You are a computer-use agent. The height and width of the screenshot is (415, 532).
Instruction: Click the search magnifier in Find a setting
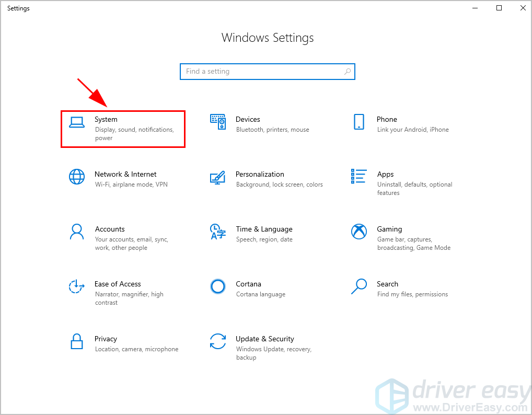tap(348, 71)
